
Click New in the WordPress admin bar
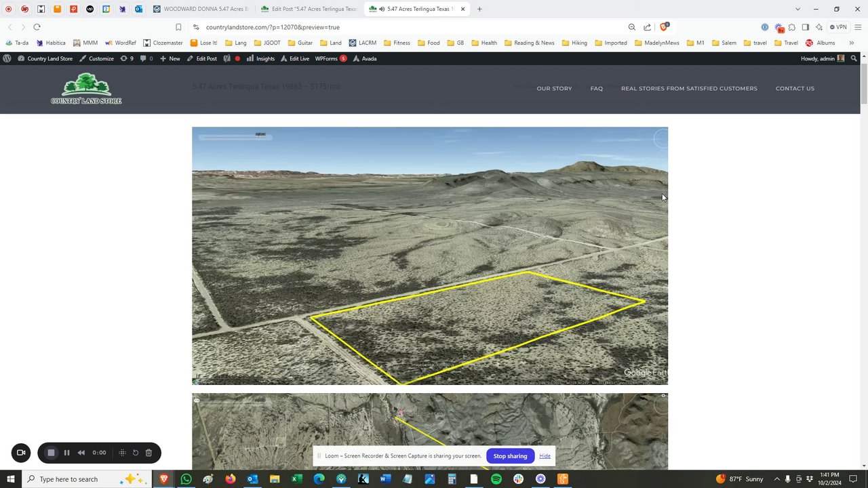click(x=170, y=58)
